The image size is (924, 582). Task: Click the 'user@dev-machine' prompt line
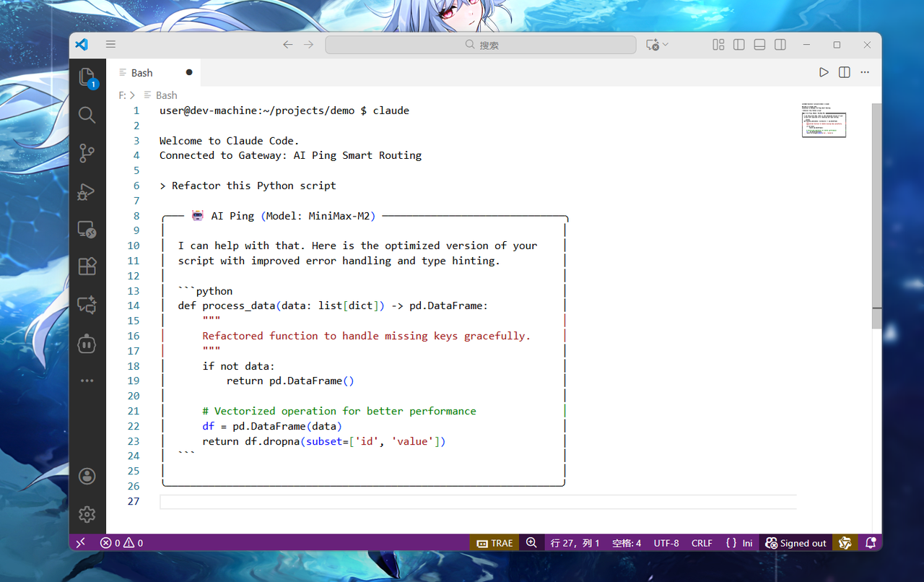tap(284, 110)
